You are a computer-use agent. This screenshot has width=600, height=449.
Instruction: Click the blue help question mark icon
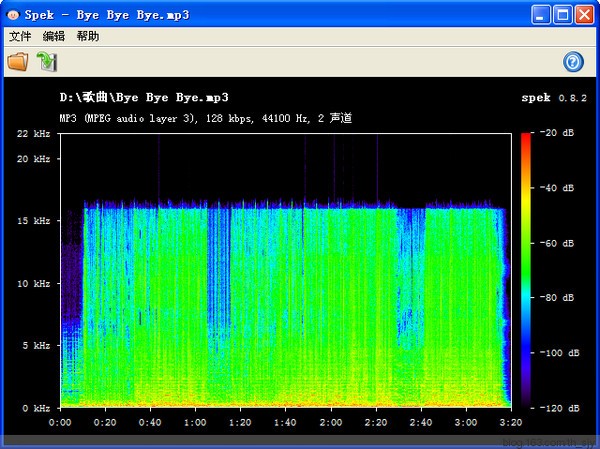click(x=573, y=62)
